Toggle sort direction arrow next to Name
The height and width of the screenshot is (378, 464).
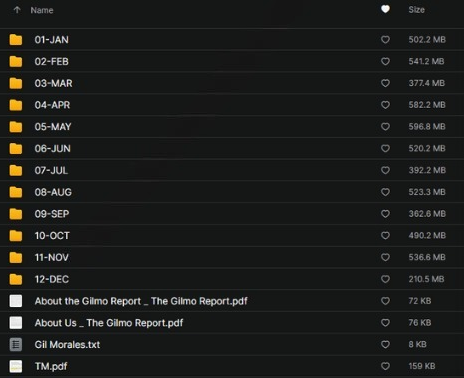click(17, 10)
